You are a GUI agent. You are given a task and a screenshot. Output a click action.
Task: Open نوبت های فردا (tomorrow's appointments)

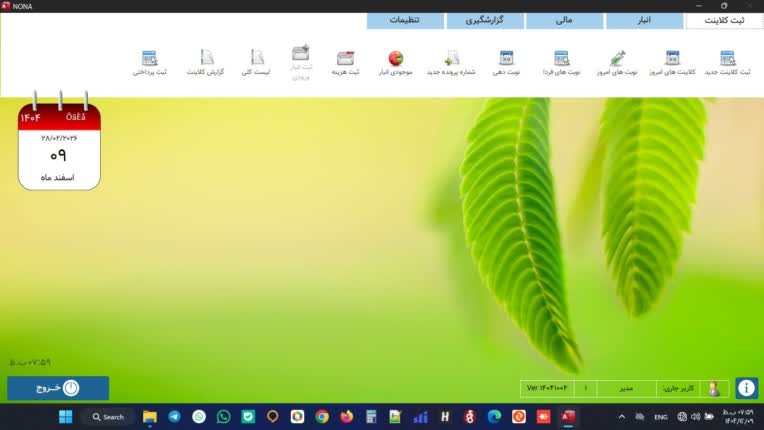point(561,62)
